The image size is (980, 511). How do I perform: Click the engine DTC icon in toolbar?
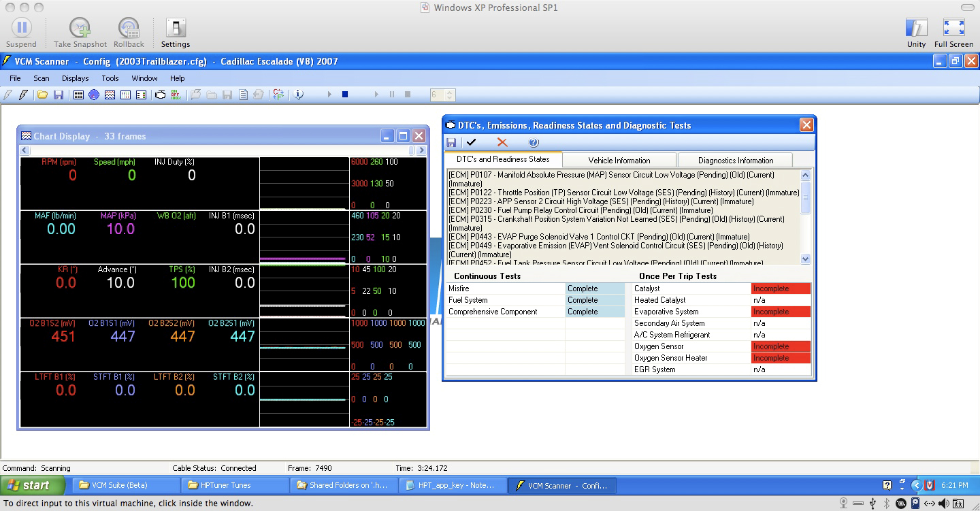coord(161,95)
